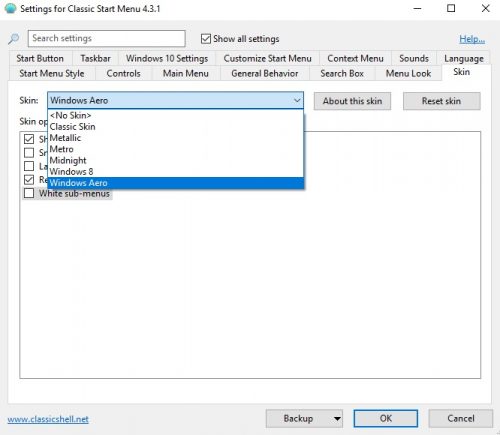Toggle the Show all settings checkbox
The width and height of the screenshot is (500, 435).
pyautogui.click(x=206, y=39)
